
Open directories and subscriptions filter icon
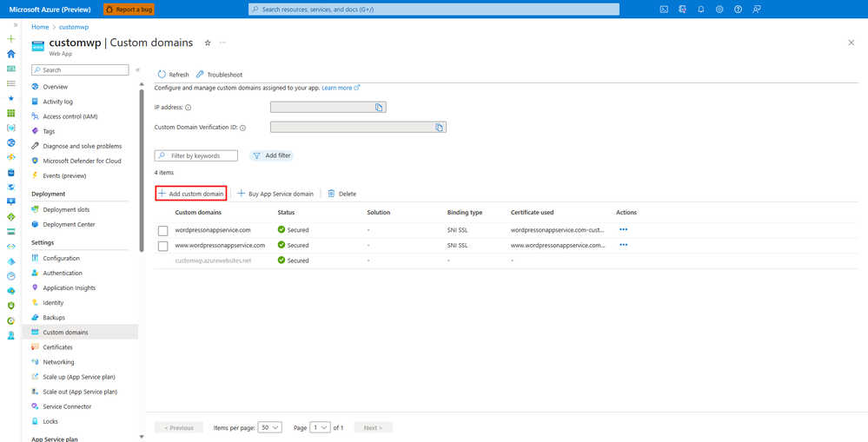(683, 10)
